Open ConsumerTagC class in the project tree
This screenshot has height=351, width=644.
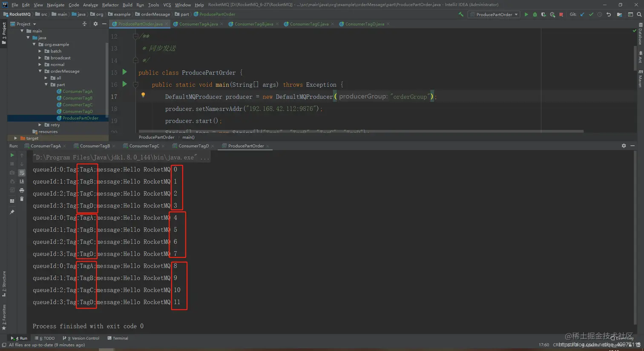pyautogui.click(x=78, y=105)
